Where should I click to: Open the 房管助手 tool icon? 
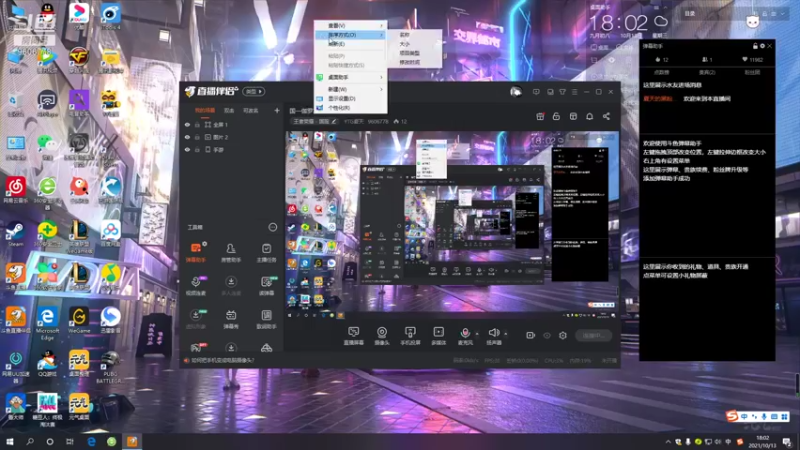(231, 253)
